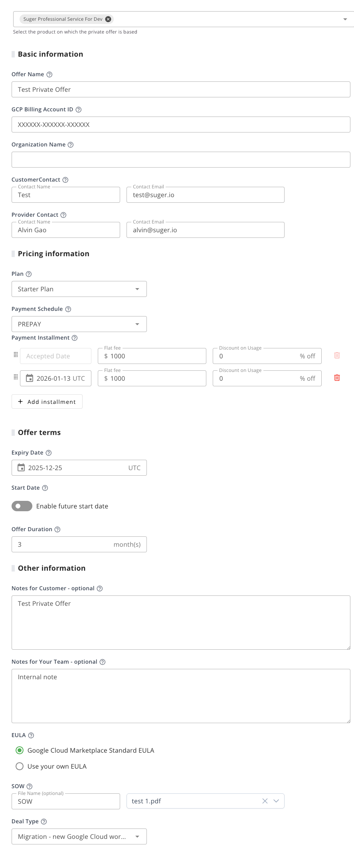Image resolution: width=354 pixels, height=868 pixels.
Task: Click the GCP Billing Account ID help icon
Action: [x=79, y=110]
